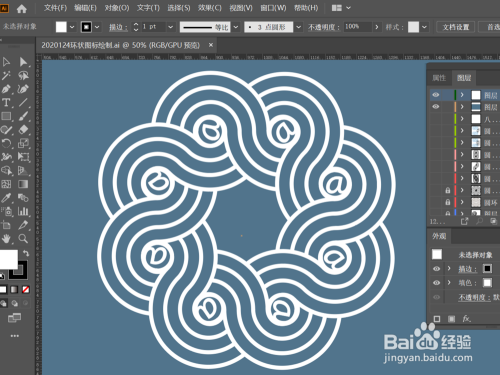Open the 文件(F) menu
Screen dimensions: 500x375
55,8
